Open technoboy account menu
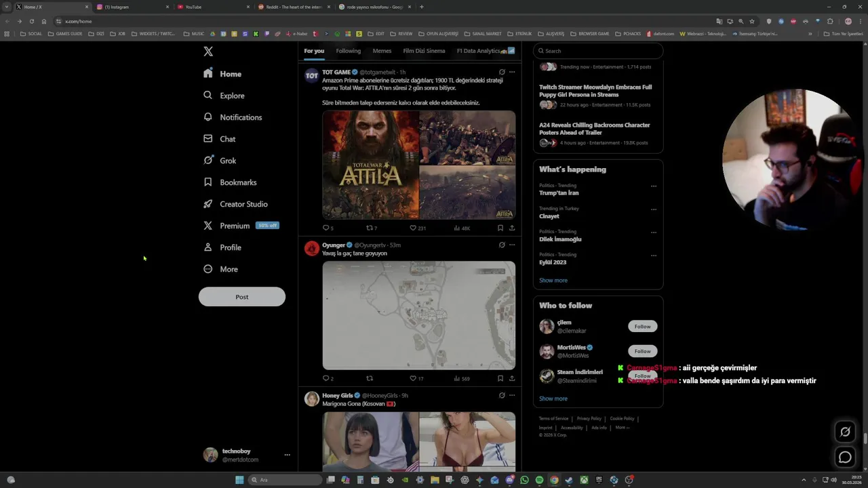The width and height of the screenshot is (868, 488). 247,455
